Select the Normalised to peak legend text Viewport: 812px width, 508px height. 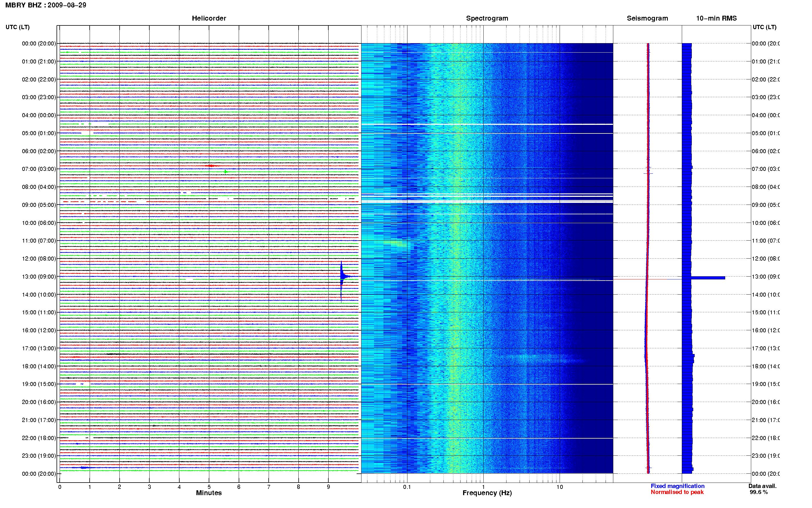pos(677,492)
